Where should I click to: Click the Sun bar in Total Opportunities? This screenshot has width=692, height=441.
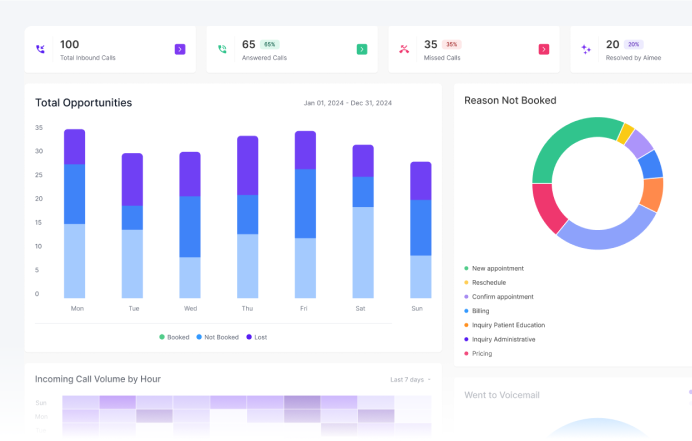point(421,230)
